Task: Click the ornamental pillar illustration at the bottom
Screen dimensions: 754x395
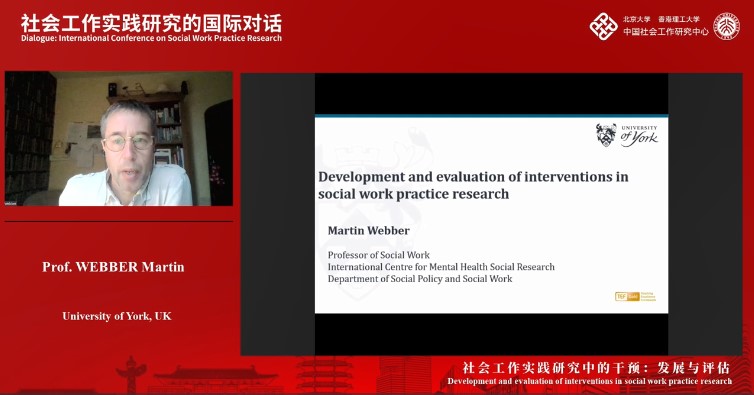Action: coord(131,375)
